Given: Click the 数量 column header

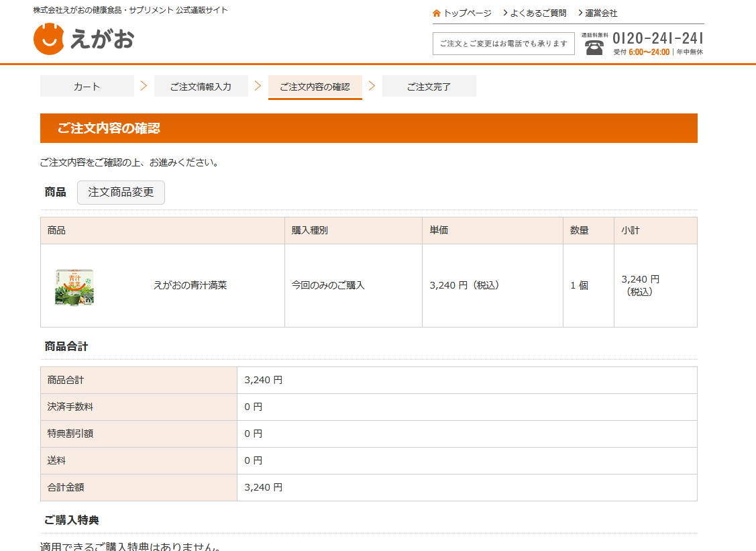Looking at the screenshot, I should [589, 231].
